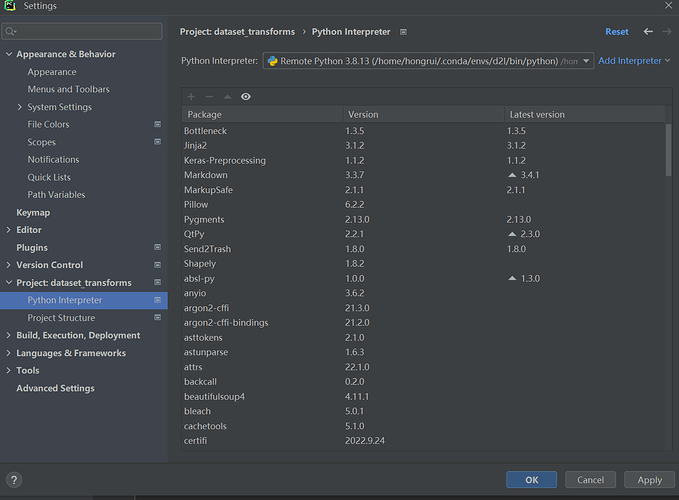Image resolution: width=679 pixels, height=500 pixels.
Task: Open Quick Lists settings page
Action: click(49, 177)
